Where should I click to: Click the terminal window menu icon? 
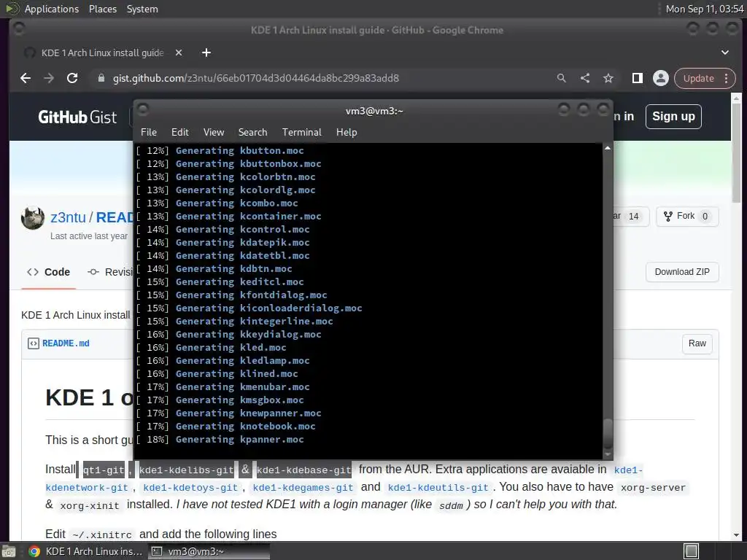143,109
